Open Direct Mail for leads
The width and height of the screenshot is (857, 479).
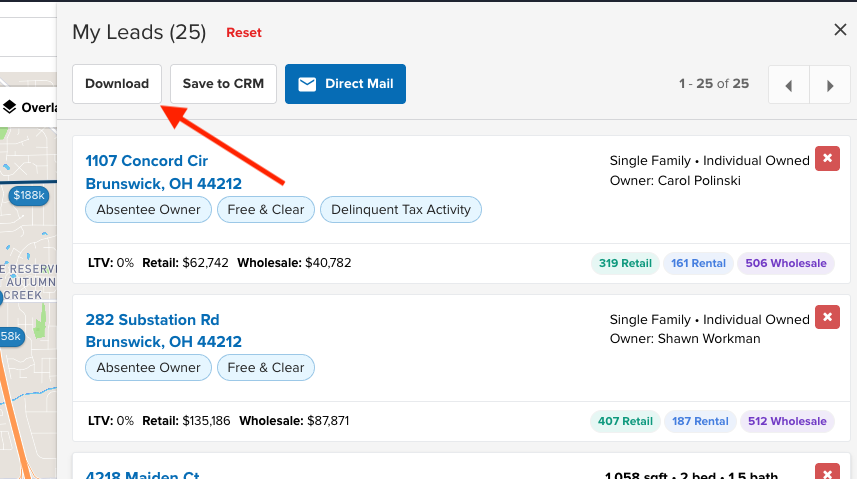pos(345,84)
